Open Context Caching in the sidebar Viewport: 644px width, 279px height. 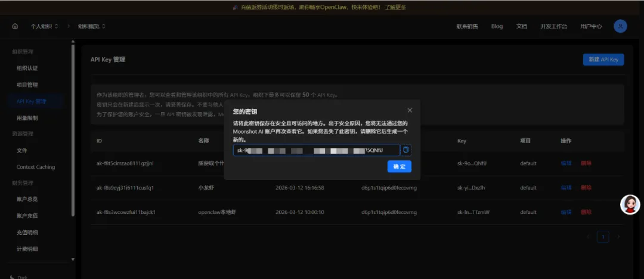coord(36,168)
